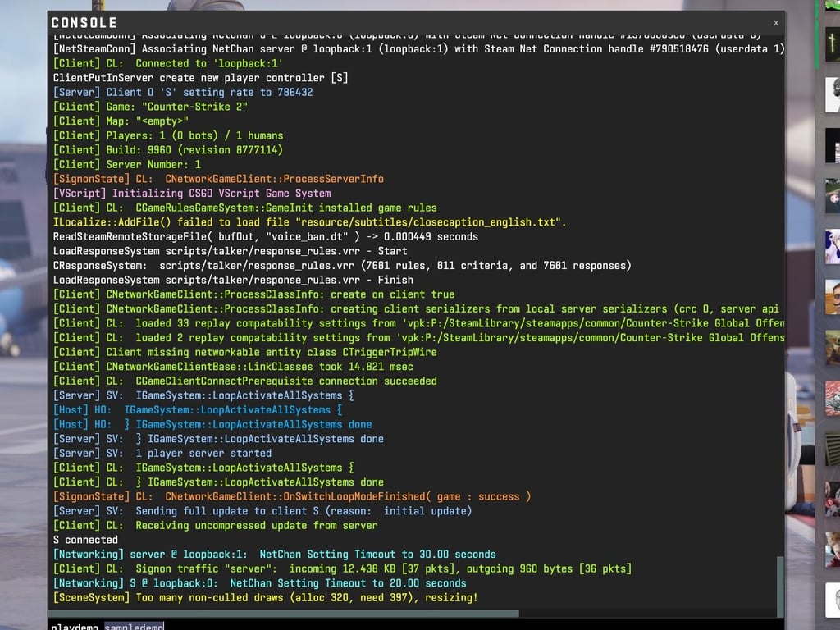Click the 'Build: 9960' client log line
Viewport: 840px width, 630px height.
click(x=167, y=150)
